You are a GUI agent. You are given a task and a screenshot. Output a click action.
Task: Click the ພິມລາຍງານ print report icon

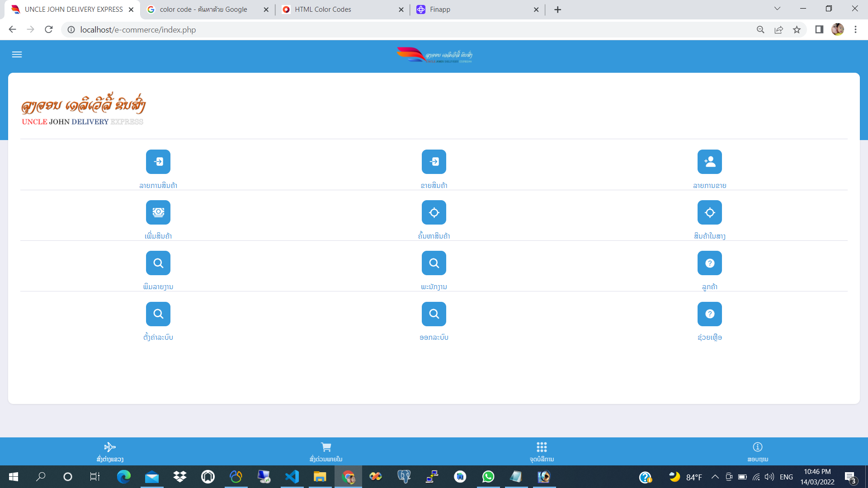pos(158,263)
